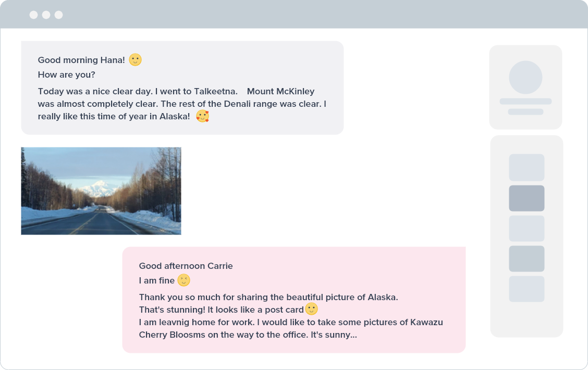Open the snowy Alaska road photo
588x370 pixels.
pos(101,191)
